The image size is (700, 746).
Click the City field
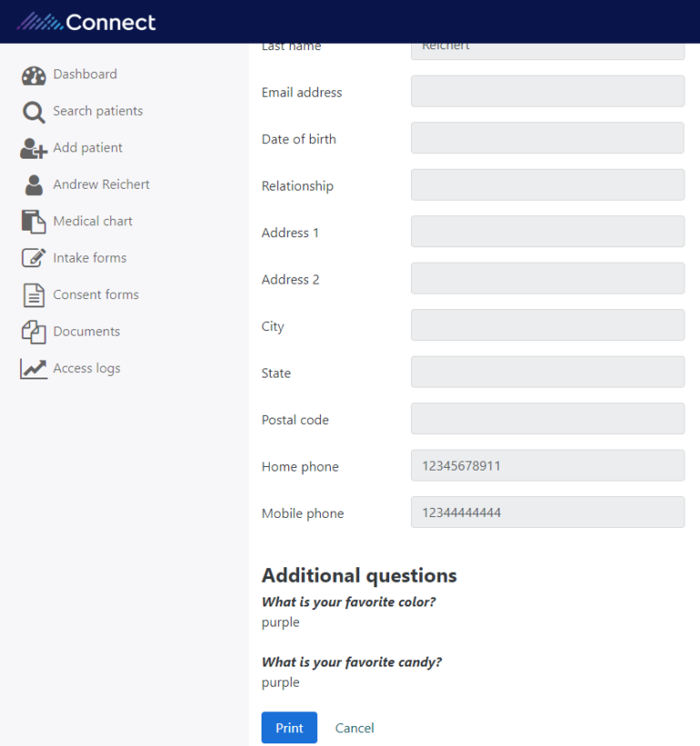[548, 325]
